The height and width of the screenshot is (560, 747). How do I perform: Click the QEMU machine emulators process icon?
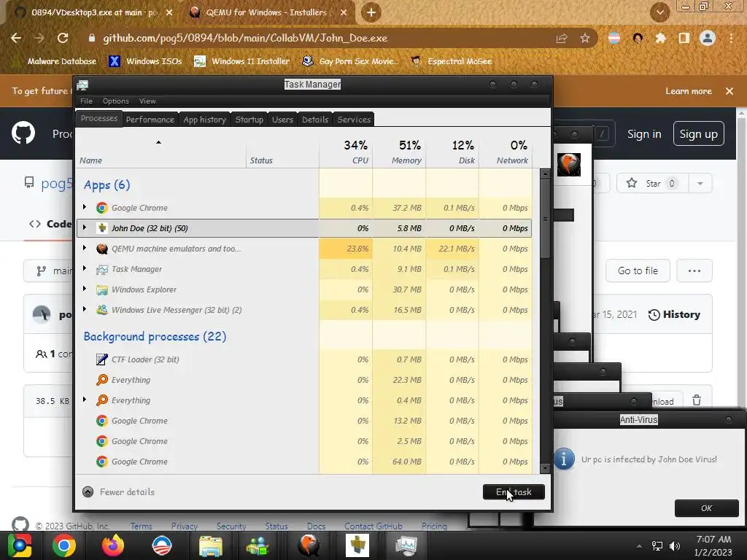(x=101, y=249)
